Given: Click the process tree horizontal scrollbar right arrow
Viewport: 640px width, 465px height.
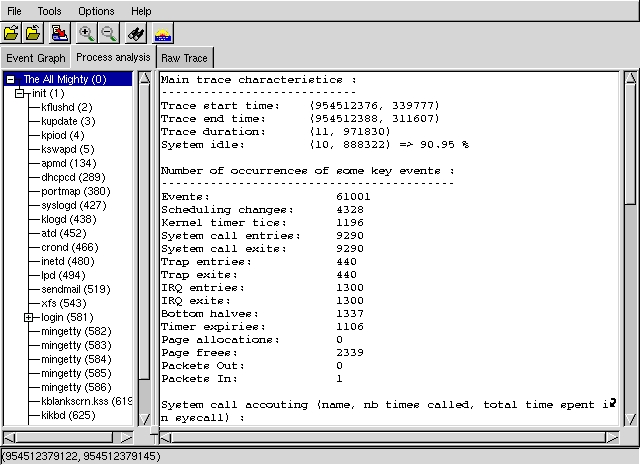Looking at the screenshot, I should [126, 436].
